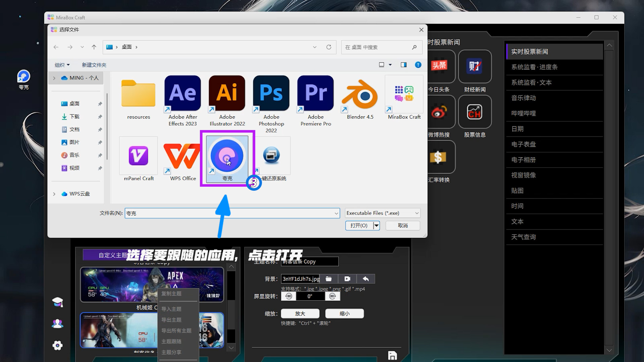Expand address bar history dropdown

click(x=315, y=47)
